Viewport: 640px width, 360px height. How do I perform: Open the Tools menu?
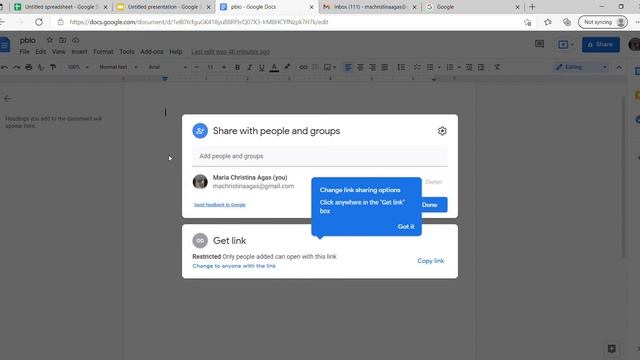click(x=127, y=52)
